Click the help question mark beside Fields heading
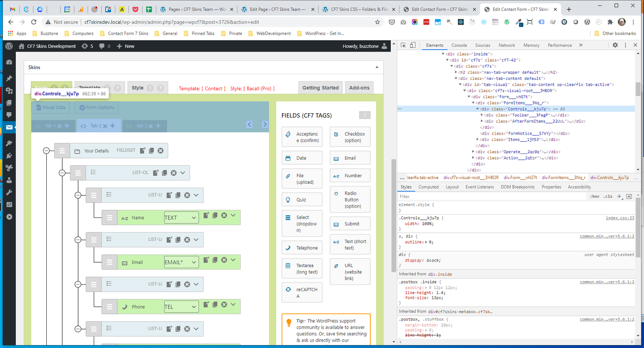644x348 pixels. (365, 116)
